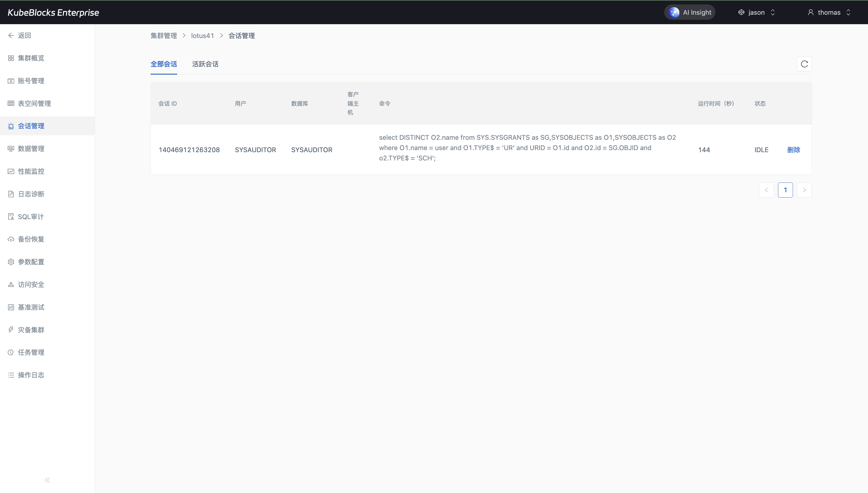The height and width of the screenshot is (493, 868).
Task: Expand the jason organization dropdown
Action: coord(756,12)
